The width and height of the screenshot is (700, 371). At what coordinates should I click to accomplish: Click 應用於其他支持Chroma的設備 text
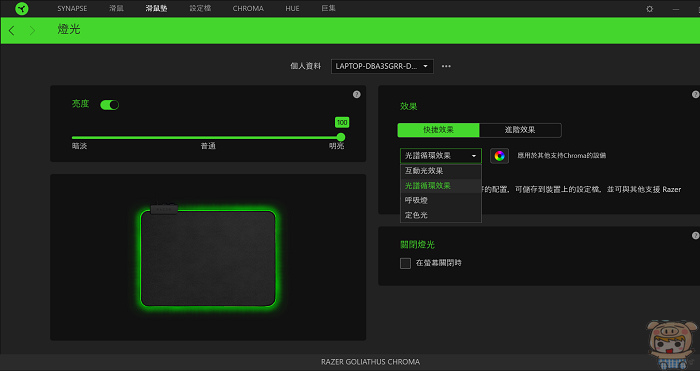click(562, 156)
